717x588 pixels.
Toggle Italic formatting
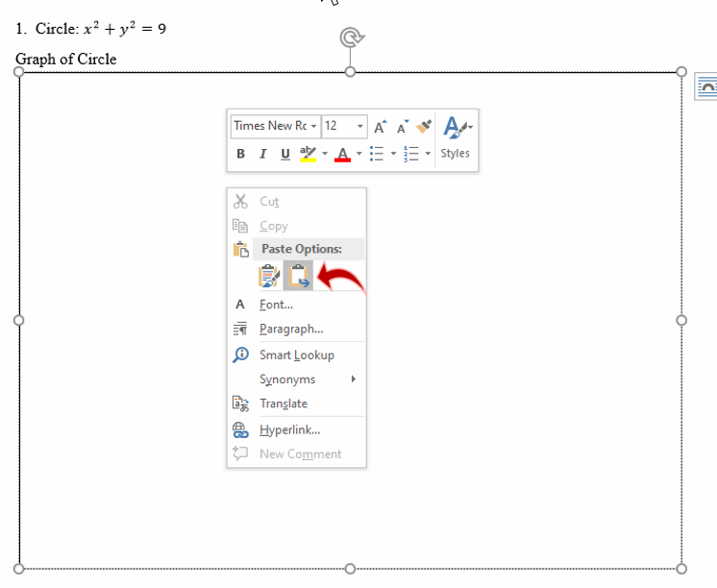pyautogui.click(x=262, y=154)
